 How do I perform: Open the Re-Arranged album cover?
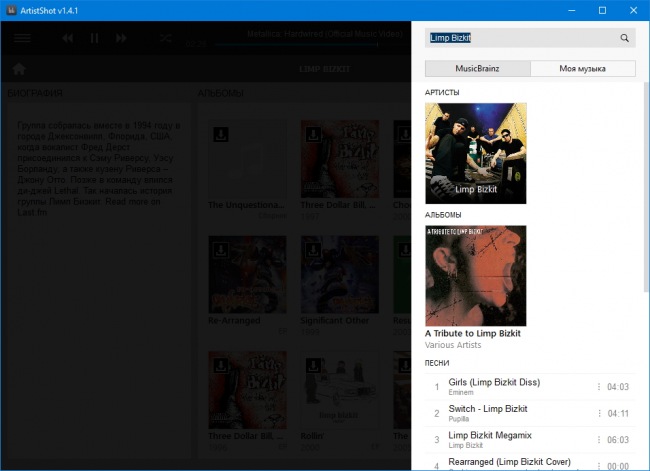click(x=247, y=274)
